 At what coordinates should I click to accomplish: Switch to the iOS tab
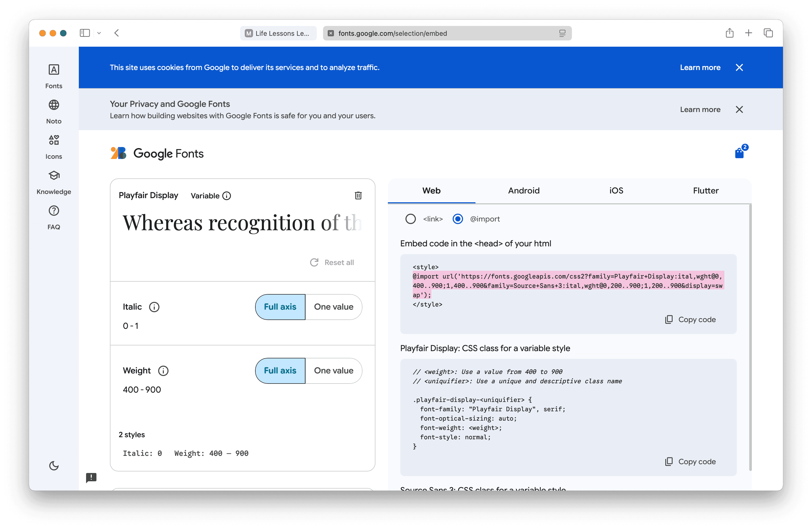click(x=616, y=191)
